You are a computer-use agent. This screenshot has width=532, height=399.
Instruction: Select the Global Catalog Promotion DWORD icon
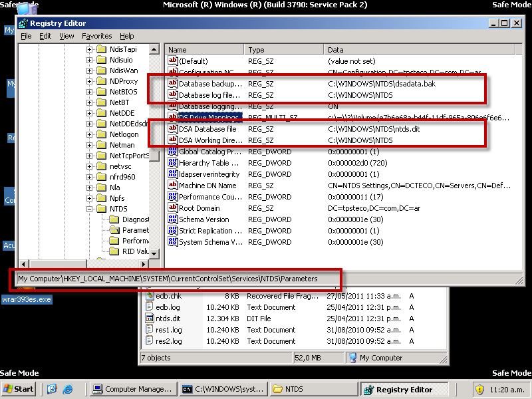[172, 152]
